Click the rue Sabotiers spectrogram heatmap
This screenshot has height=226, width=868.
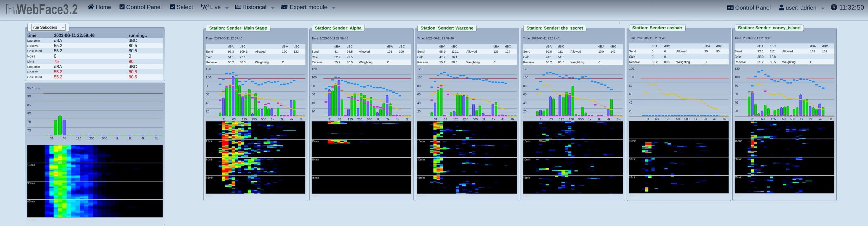click(x=95, y=181)
